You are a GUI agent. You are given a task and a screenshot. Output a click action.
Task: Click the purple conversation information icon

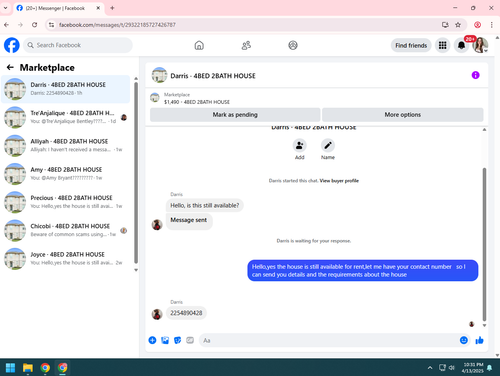coord(475,75)
